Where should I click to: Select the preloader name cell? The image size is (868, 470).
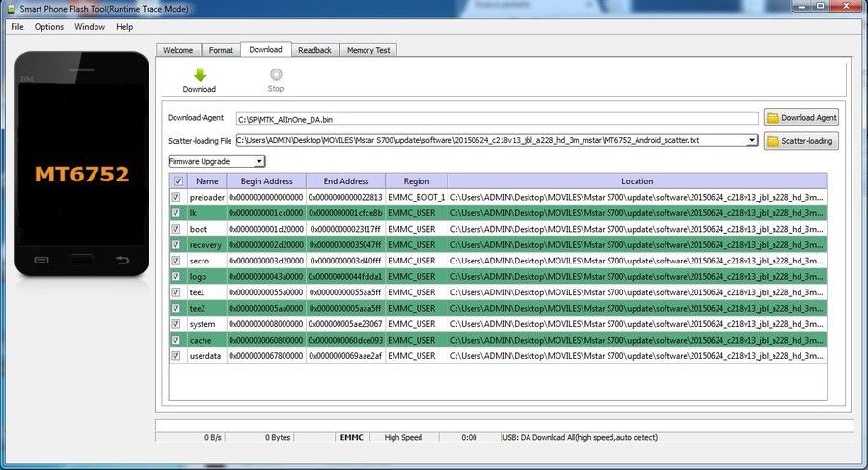tap(207, 197)
